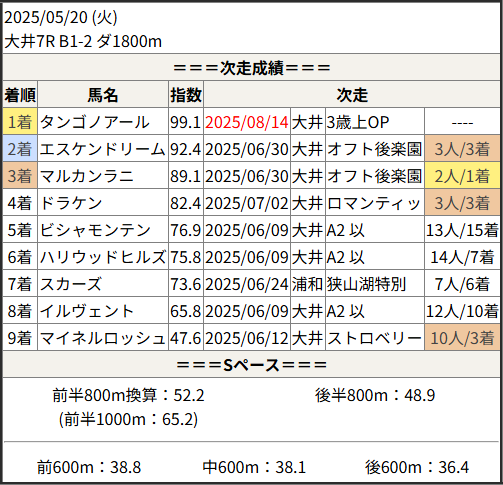The height and width of the screenshot is (485, 503).
Task: Click the 後半800m：48.9 value
Action: pos(375,395)
